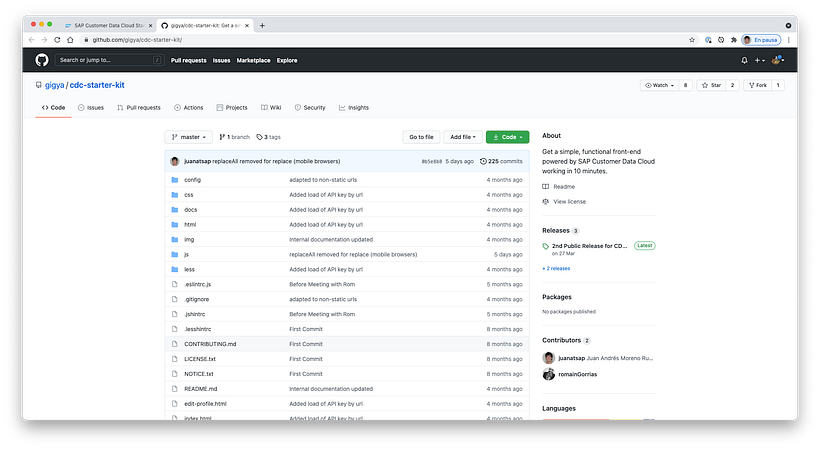Select the repository Pull requests tab

tap(139, 107)
